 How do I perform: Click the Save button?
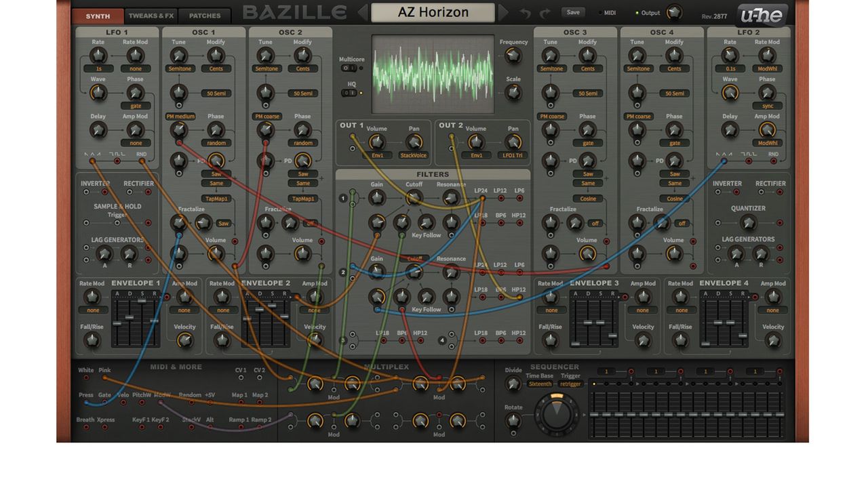[573, 12]
